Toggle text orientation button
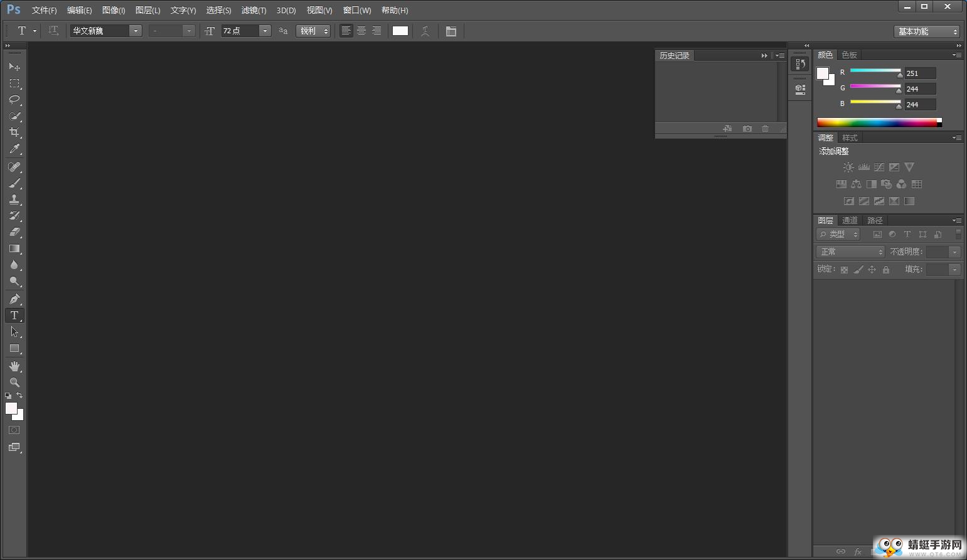Screen dimensions: 967x560 coord(54,31)
